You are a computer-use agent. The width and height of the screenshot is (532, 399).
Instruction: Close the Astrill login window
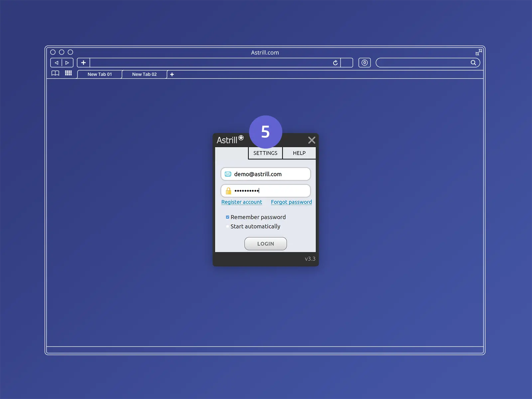[x=312, y=140]
